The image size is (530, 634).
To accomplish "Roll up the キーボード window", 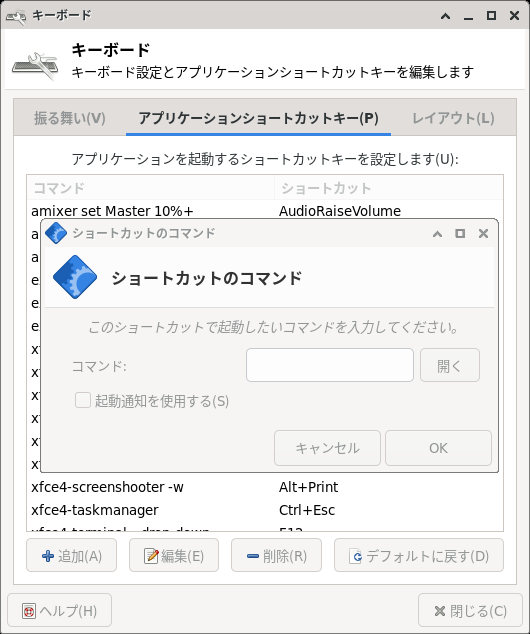I will [x=446, y=16].
